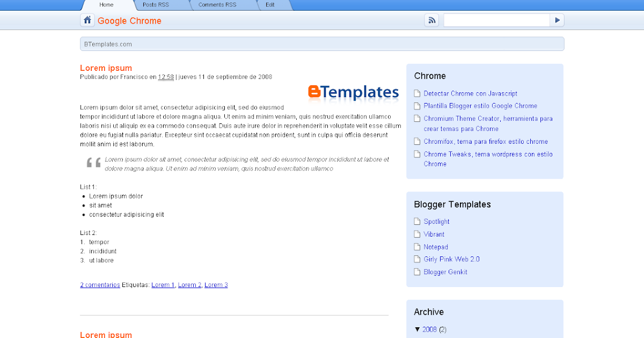Click inside the search input field
Image resolution: width=644 pixels, height=338 pixels.
(496, 20)
